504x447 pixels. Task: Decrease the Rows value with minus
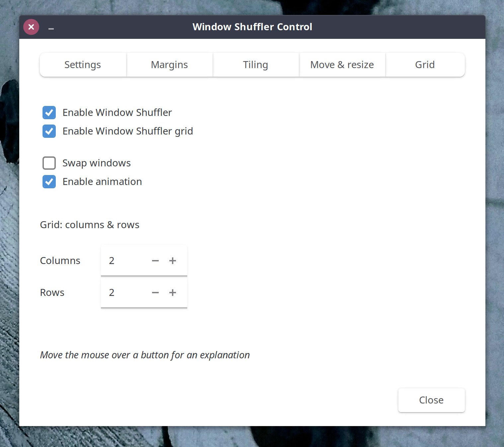[155, 293]
